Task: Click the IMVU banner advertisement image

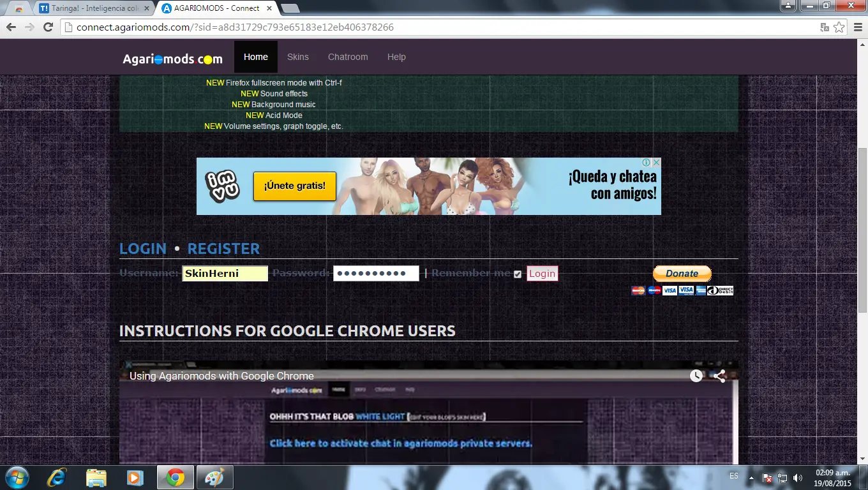Action: pyautogui.click(x=429, y=186)
